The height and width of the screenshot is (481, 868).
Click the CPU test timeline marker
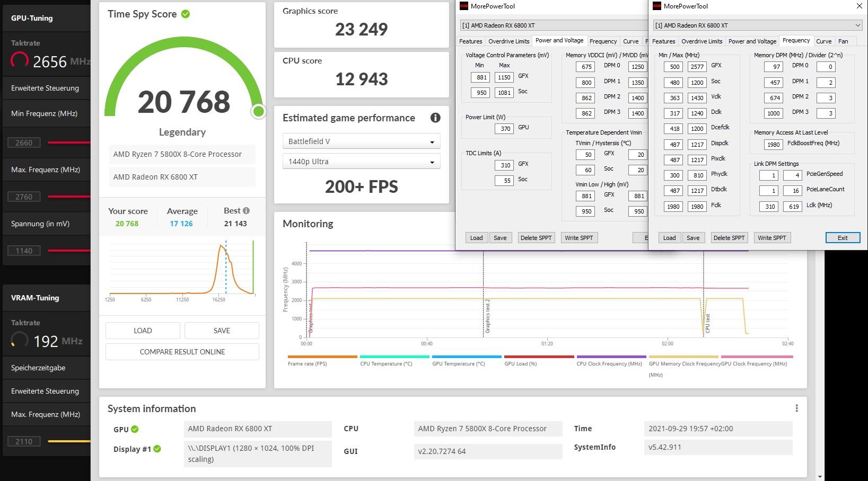707,323
